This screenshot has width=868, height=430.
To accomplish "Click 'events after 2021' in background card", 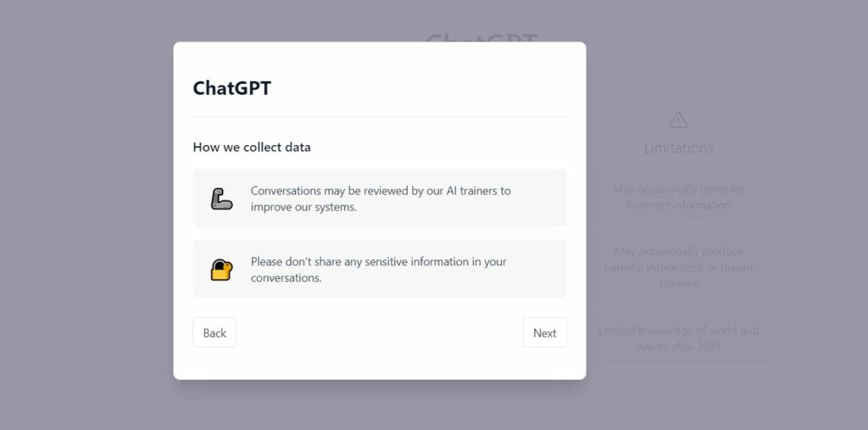I will coord(678,346).
